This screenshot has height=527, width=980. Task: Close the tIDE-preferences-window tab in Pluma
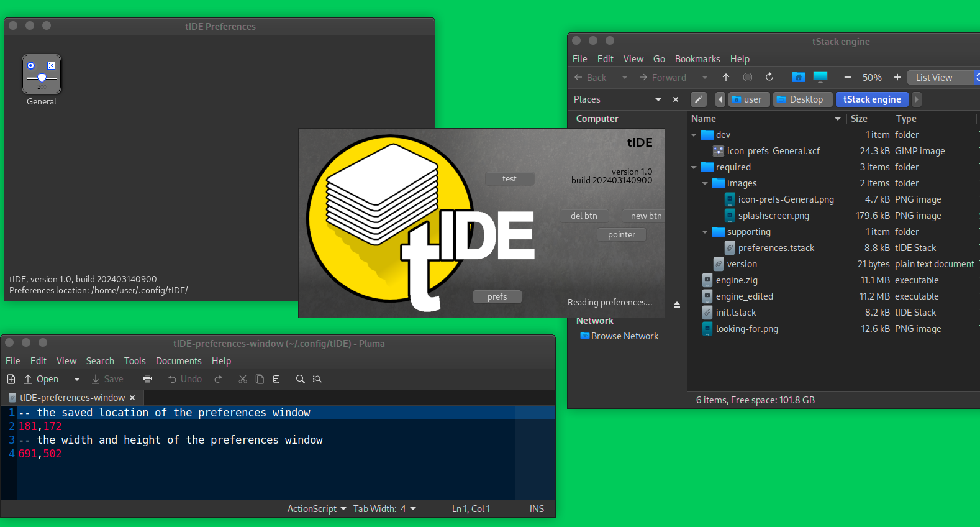(132, 398)
